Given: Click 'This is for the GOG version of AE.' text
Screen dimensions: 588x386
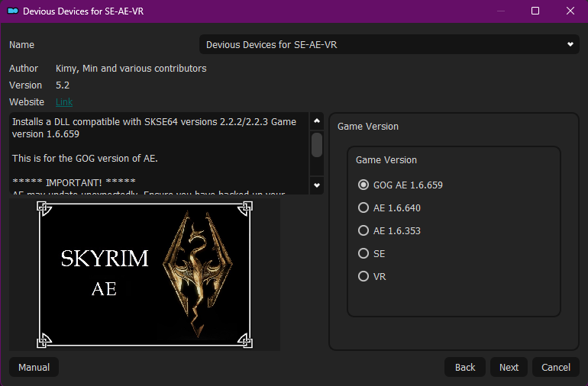Looking at the screenshot, I should 85,158.
